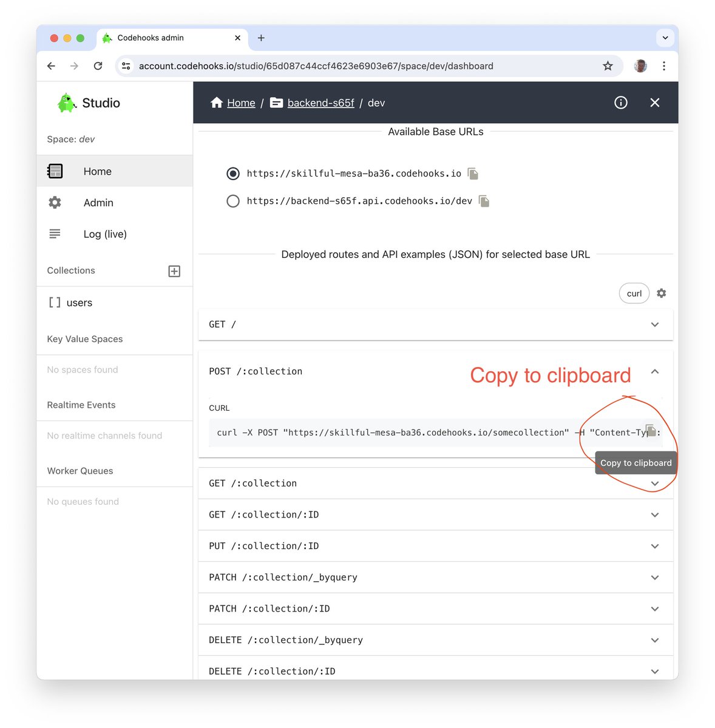Open Admin in the sidebar menu
Viewport: 715px width, 728px height.
115,203
